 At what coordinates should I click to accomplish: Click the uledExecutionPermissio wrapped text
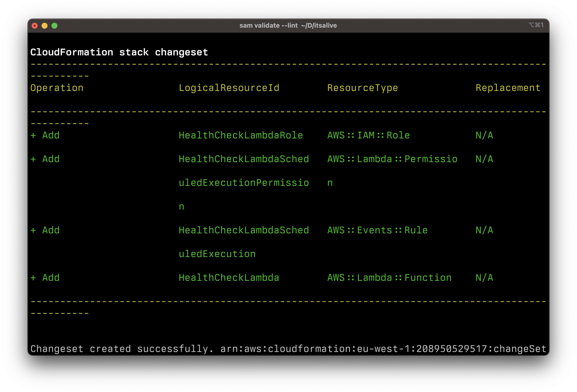pos(244,183)
